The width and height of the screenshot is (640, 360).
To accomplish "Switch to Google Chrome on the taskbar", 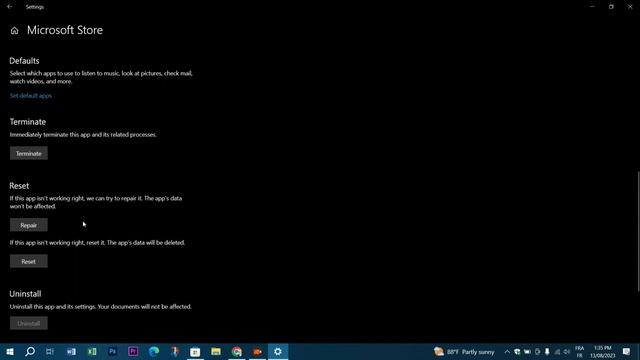I will pyautogui.click(x=237, y=351).
